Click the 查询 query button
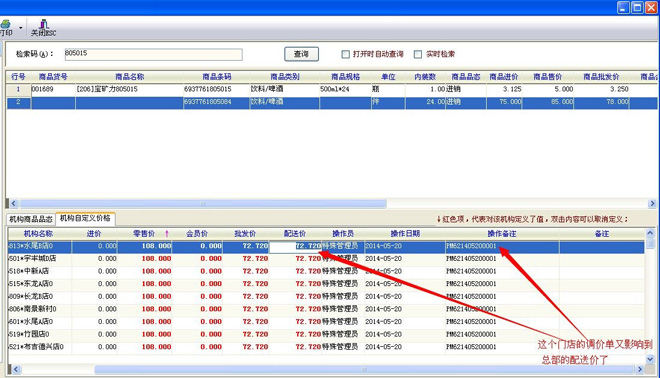The width and height of the screenshot is (660, 378). pos(301,54)
